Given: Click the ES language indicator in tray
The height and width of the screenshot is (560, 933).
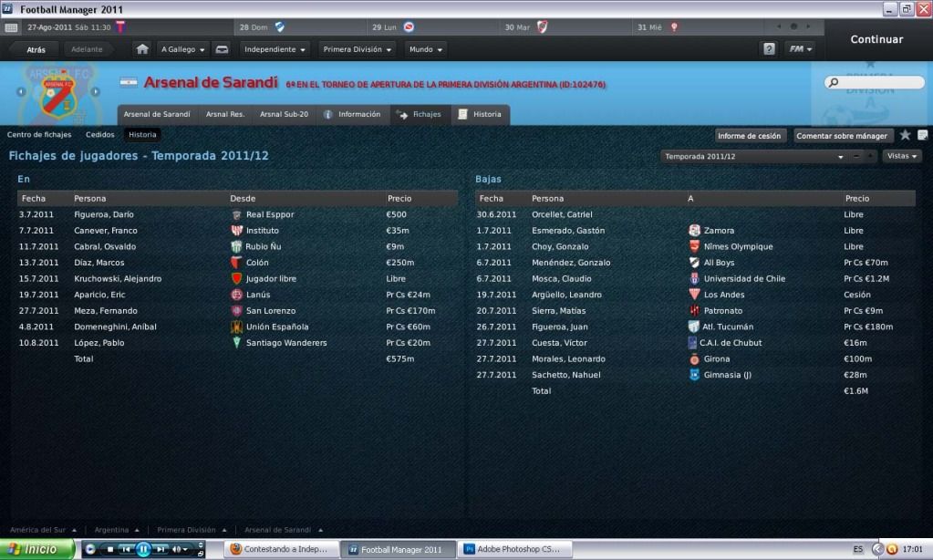Looking at the screenshot, I should tap(857, 549).
